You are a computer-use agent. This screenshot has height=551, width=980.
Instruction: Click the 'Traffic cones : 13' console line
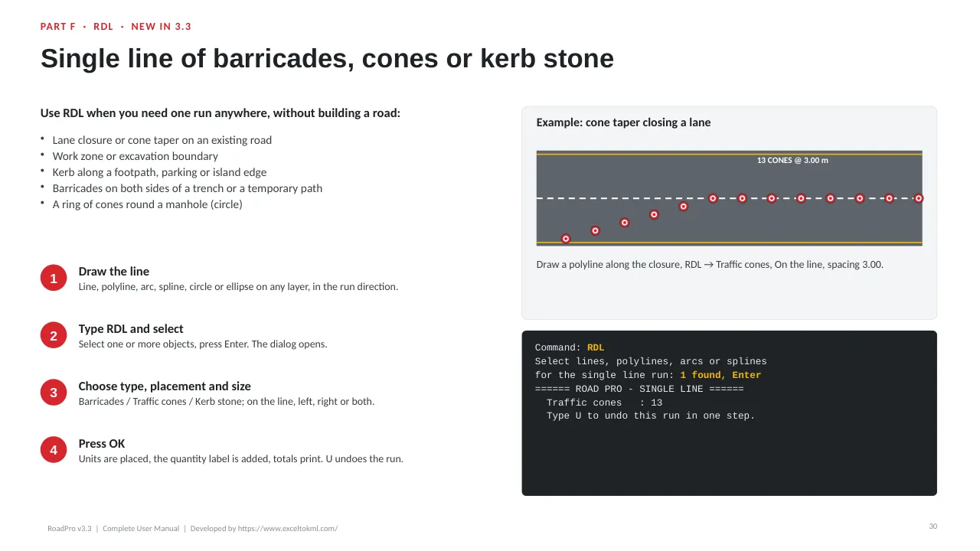[604, 403]
